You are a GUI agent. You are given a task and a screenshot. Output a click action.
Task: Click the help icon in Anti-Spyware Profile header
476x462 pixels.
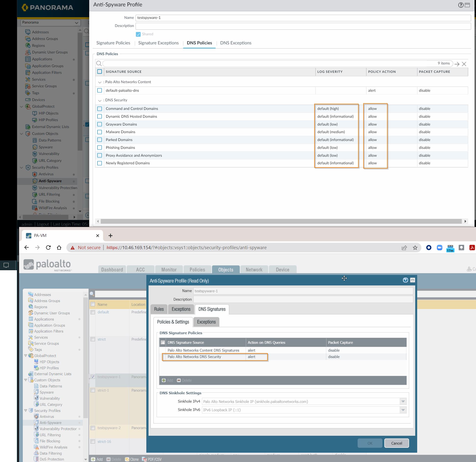(x=461, y=5)
